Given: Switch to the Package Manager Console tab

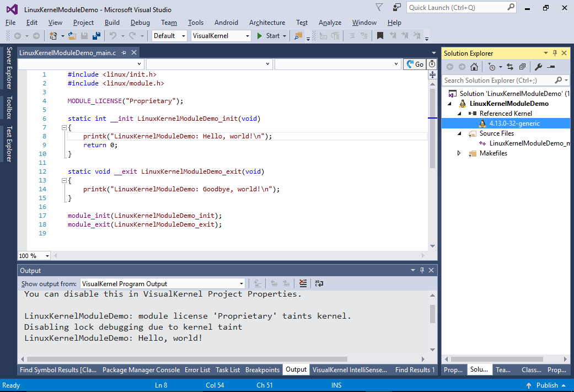Looking at the screenshot, I should [x=141, y=370].
